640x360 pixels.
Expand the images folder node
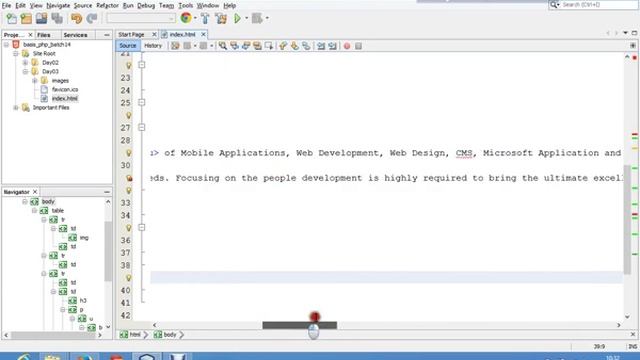35,81
